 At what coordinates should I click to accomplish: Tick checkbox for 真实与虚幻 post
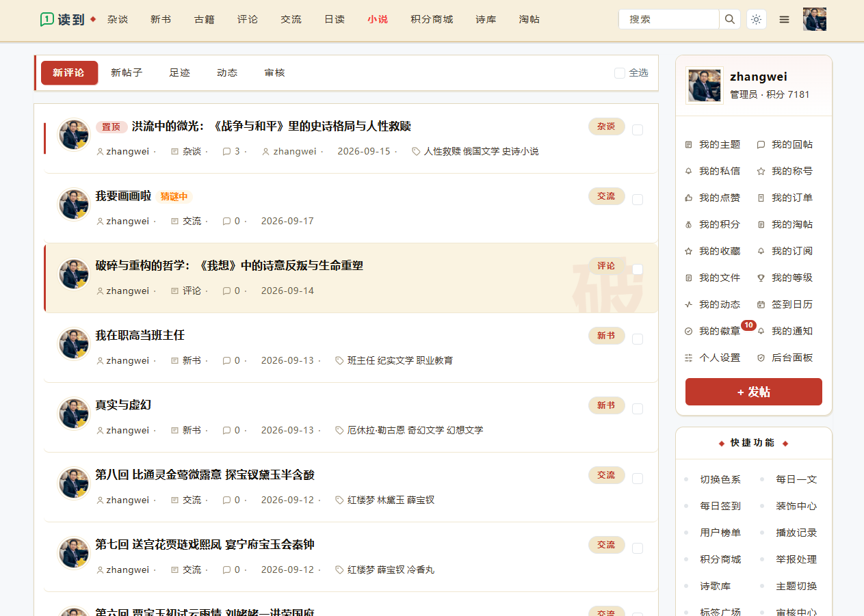(x=638, y=409)
